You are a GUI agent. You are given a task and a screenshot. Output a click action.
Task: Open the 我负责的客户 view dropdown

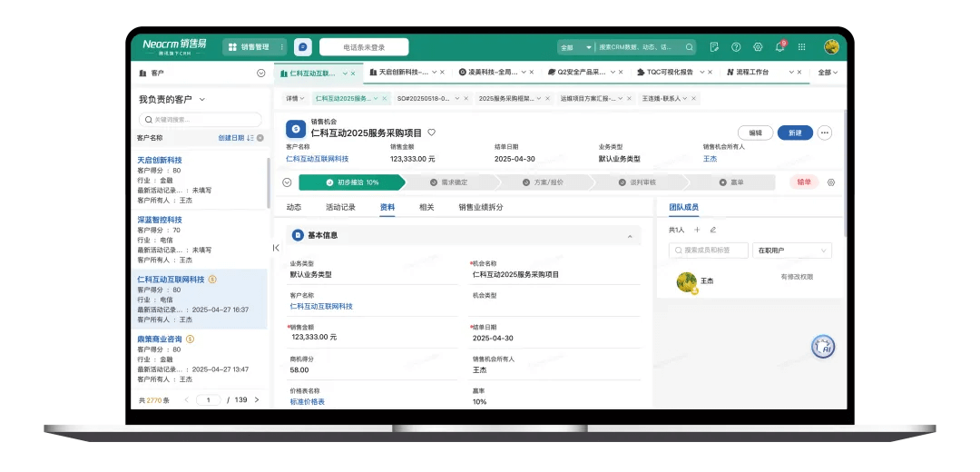(x=201, y=100)
